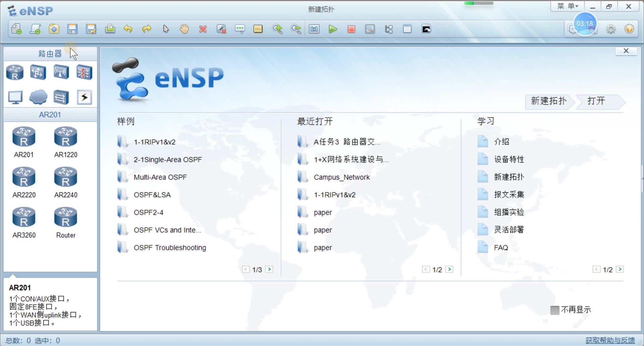The image size is (644, 346).
Task: Select the switch device category icon
Action: [x=38, y=72]
